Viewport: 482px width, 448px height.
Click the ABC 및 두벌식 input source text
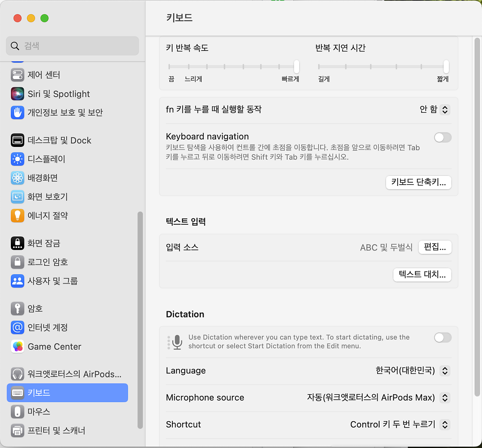click(386, 247)
